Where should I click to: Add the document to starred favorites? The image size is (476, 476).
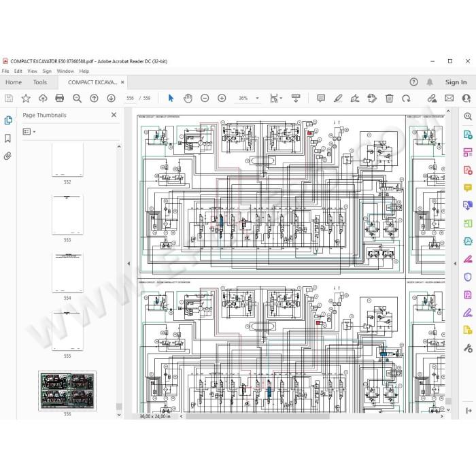pos(26,98)
